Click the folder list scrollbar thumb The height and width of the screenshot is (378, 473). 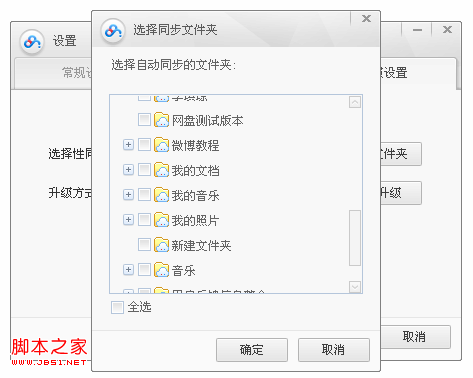355,238
